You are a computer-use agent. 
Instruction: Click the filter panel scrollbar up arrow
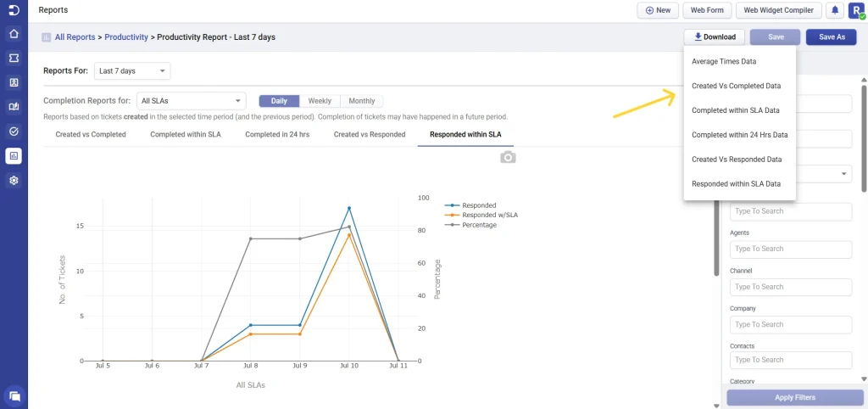click(x=864, y=81)
